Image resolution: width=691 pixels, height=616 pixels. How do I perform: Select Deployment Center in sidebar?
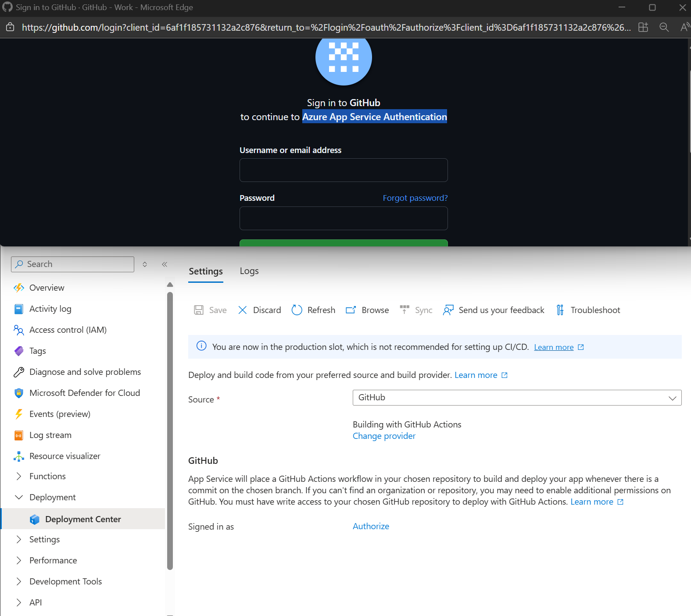click(x=83, y=519)
